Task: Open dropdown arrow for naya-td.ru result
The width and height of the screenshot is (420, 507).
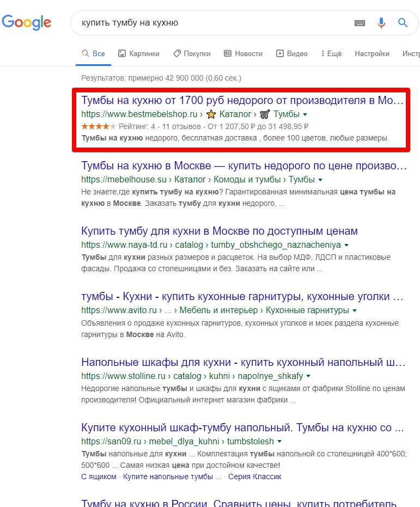Action: click(346, 245)
